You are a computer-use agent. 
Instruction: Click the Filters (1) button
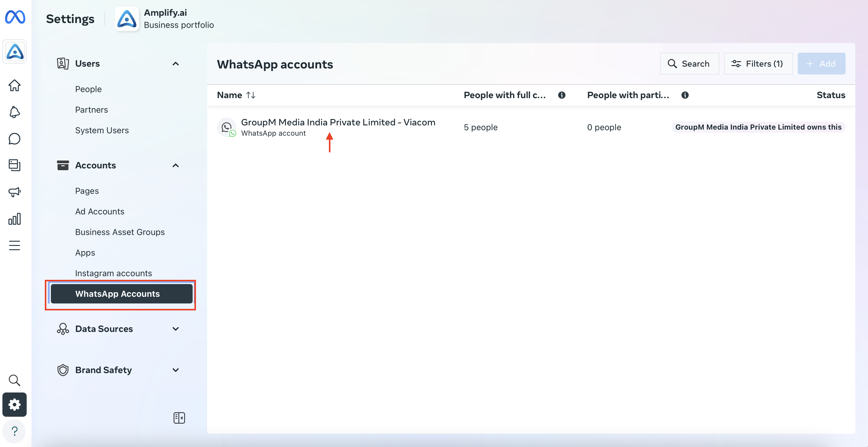pos(758,64)
